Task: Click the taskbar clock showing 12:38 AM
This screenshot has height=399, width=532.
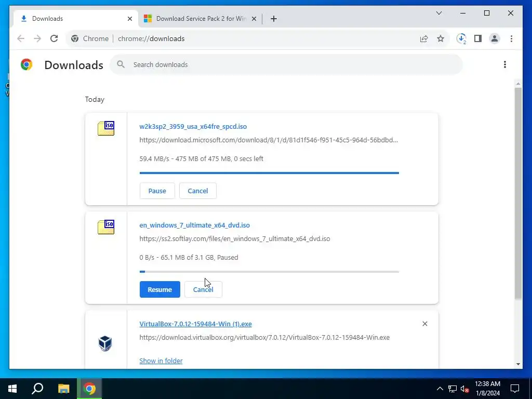Action: (487, 389)
